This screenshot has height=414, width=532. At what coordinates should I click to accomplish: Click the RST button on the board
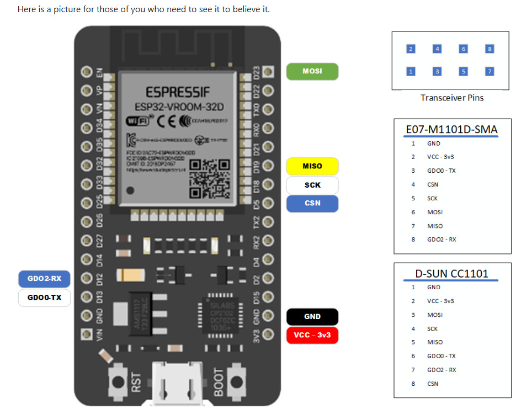click(118, 382)
